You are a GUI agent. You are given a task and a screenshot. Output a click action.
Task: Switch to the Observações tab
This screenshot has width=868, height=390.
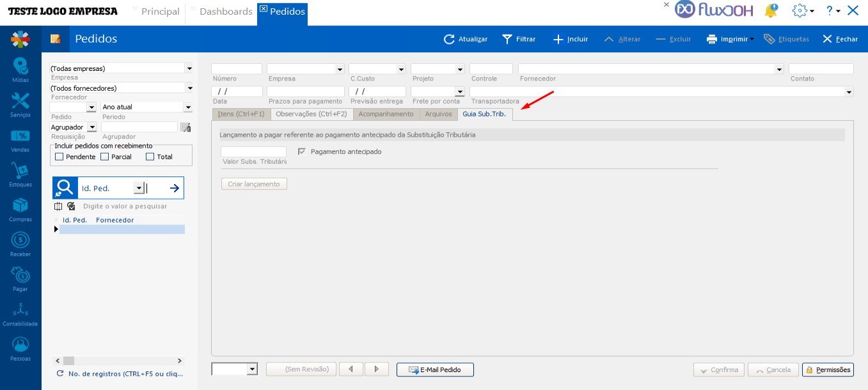pos(311,114)
